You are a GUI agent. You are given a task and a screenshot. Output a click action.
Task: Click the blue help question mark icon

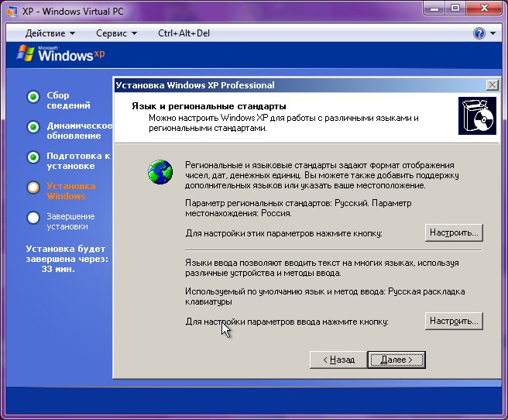(x=479, y=33)
